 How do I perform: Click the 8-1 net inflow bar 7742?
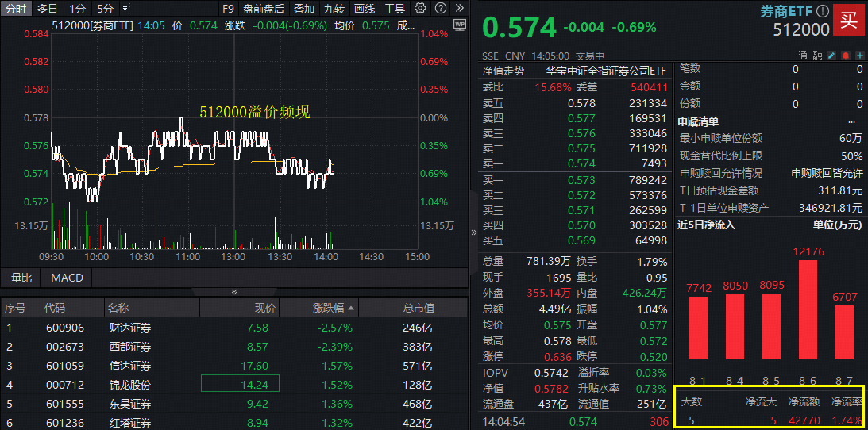(699, 328)
